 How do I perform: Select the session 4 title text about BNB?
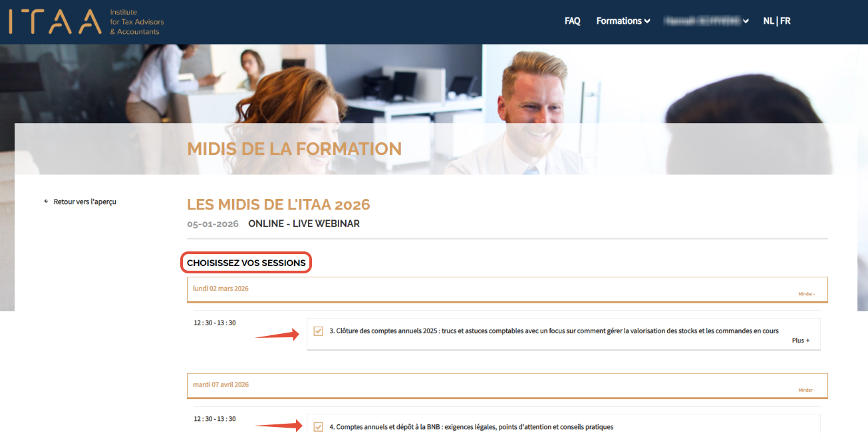coord(472,426)
